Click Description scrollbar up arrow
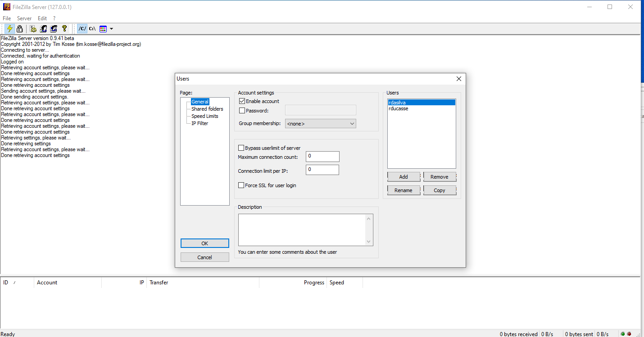The image size is (644, 337). point(369,218)
